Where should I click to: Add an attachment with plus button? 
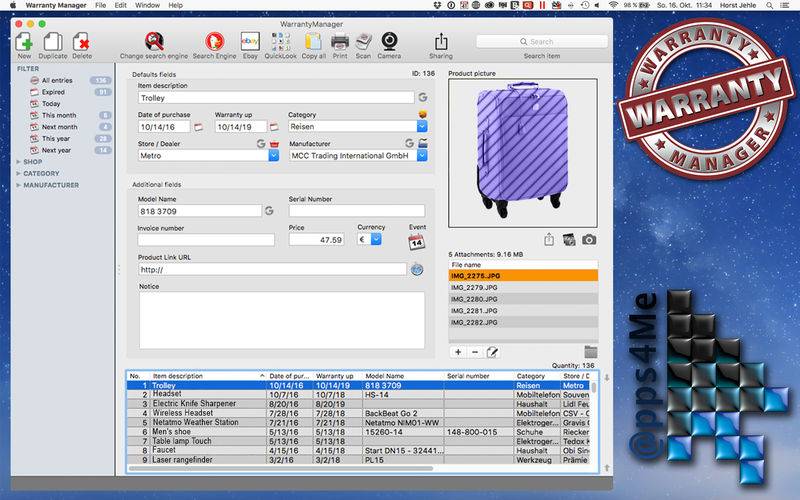(458, 352)
